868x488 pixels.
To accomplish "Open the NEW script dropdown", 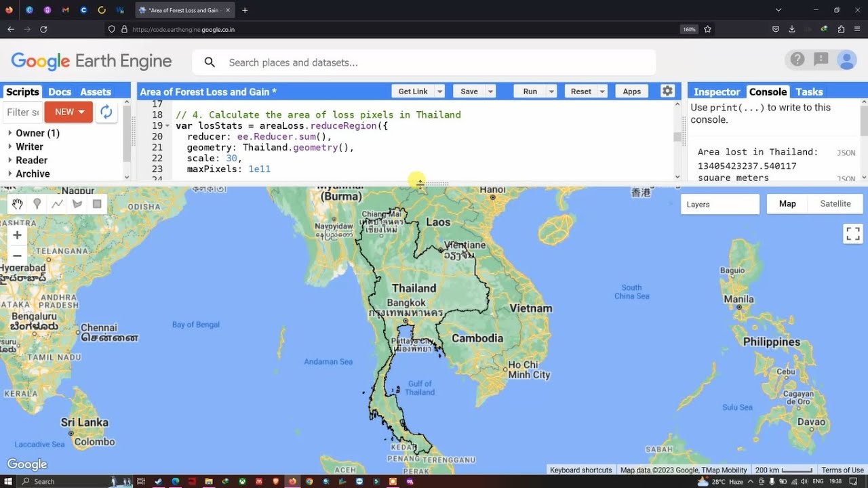I will [68, 112].
